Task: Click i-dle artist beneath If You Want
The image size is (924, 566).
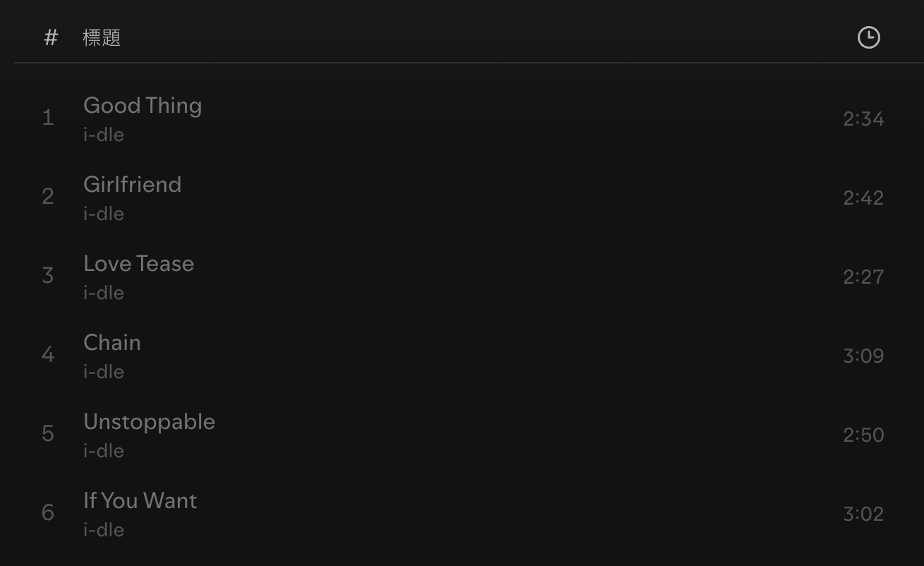Action: 104,530
